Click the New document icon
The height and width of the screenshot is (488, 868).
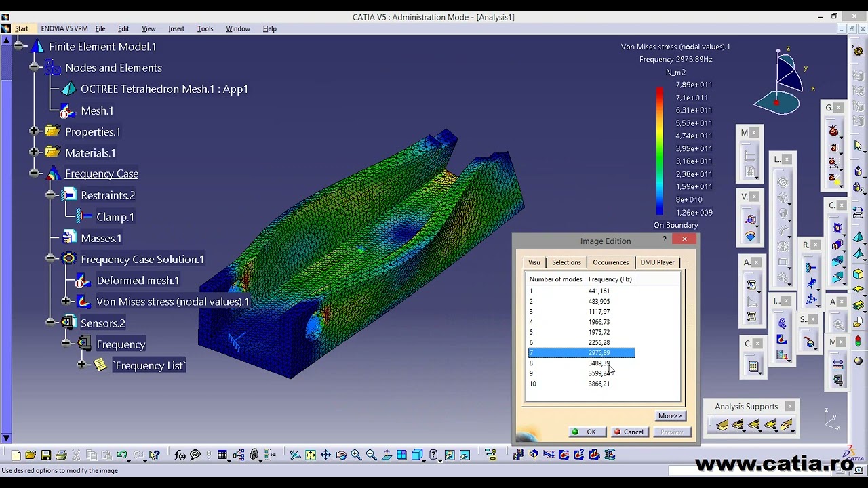16,455
